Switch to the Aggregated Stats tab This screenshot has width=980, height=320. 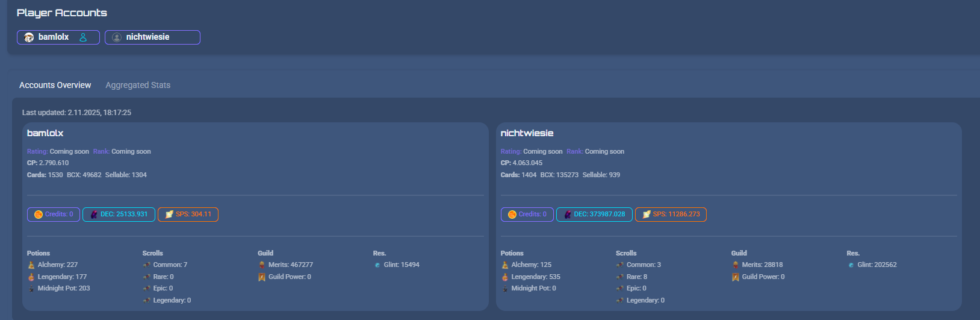pyautogui.click(x=138, y=85)
